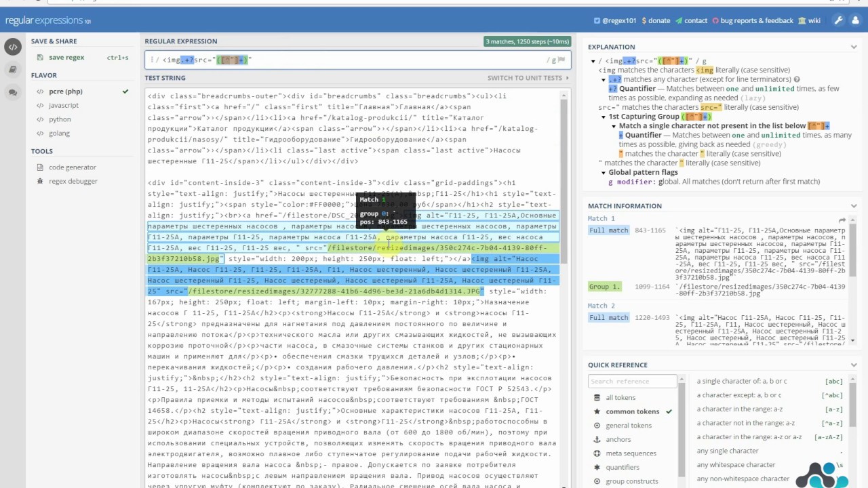Select common tokens category
Viewport: 868px width, 488px height.
pos(632,411)
